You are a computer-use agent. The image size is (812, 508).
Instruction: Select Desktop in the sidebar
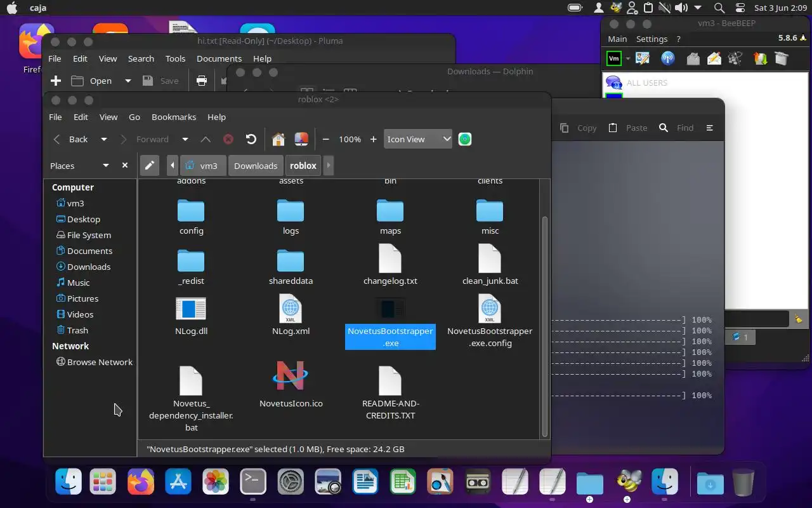84,219
